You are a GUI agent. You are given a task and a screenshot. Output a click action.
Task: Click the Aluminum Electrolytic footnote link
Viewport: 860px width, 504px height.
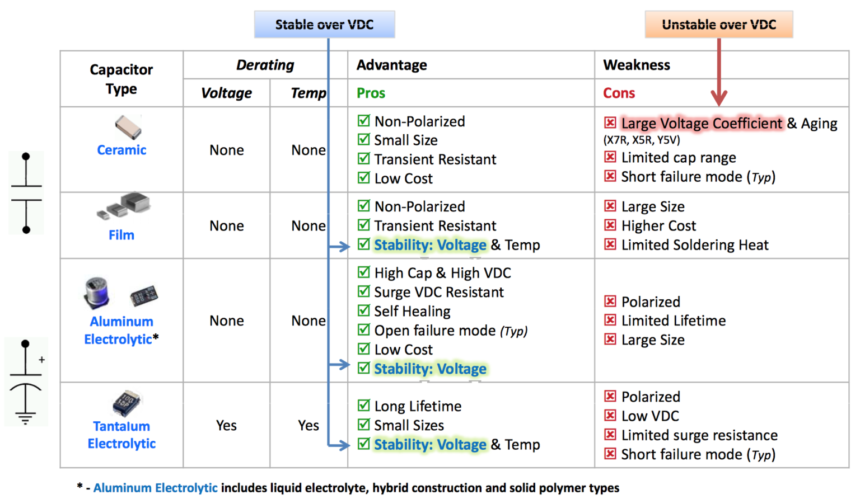pyautogui.click(x=155, y=488)
